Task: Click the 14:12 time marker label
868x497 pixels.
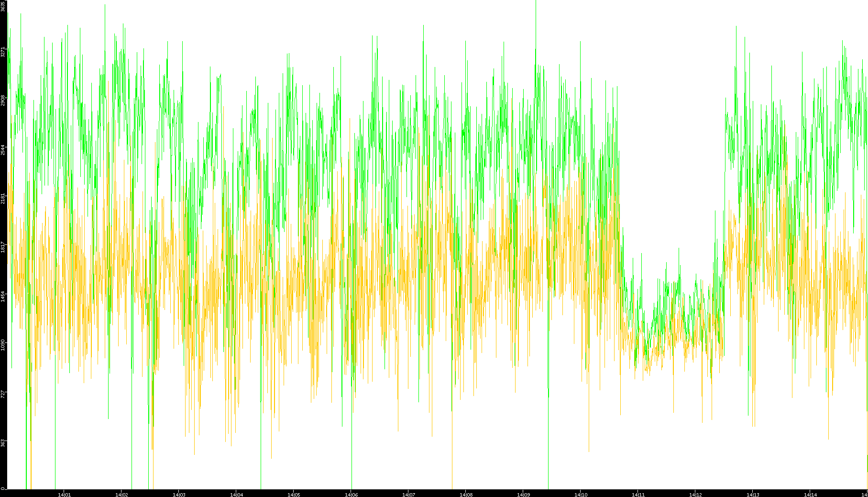Action: (695, 495)
